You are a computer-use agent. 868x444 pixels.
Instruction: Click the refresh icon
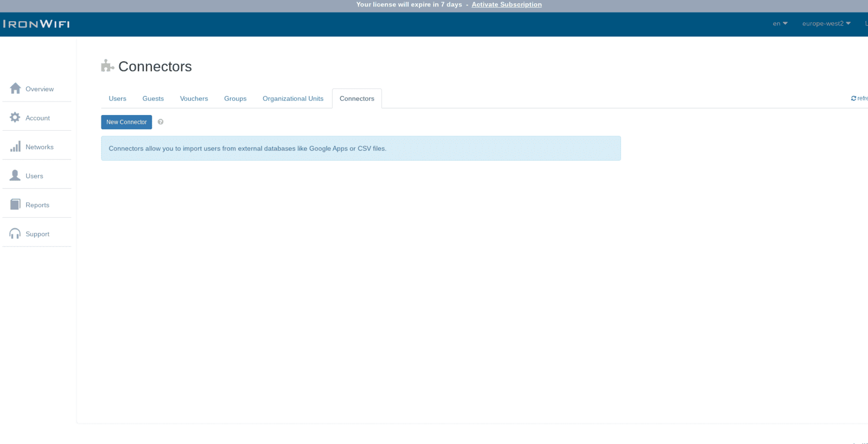point(853,98)
